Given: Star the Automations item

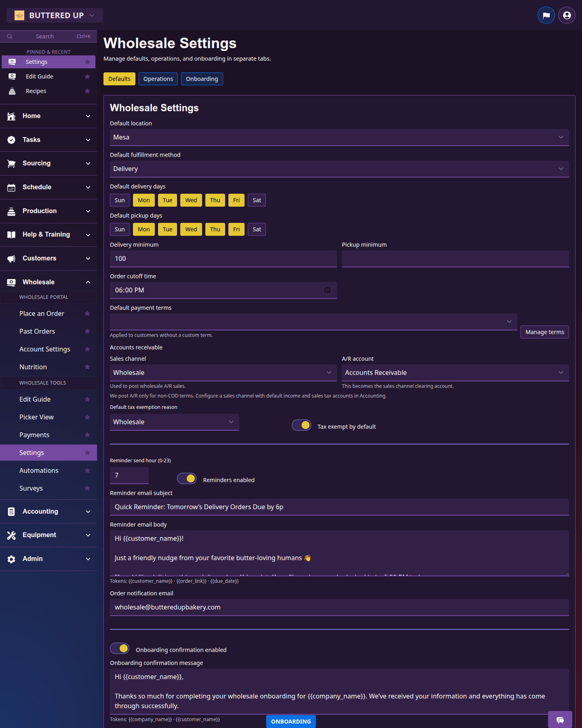Looking at the screenshot, I should (x=87, y=470).
